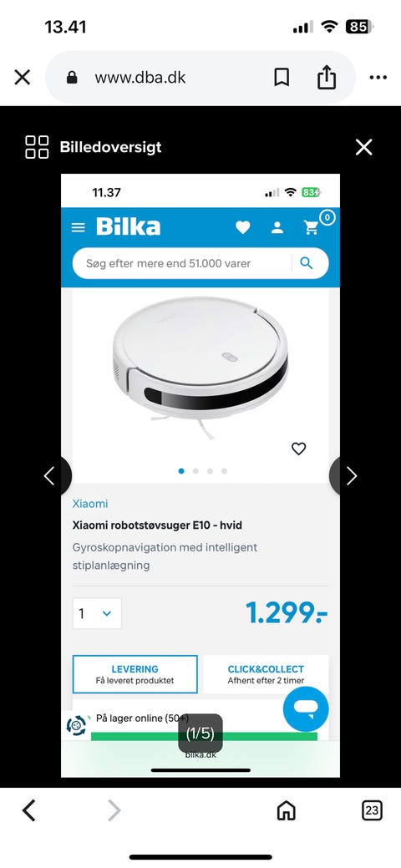Open the browser home page icon
The height and width of the screenshot is (868, 401).
286,811
